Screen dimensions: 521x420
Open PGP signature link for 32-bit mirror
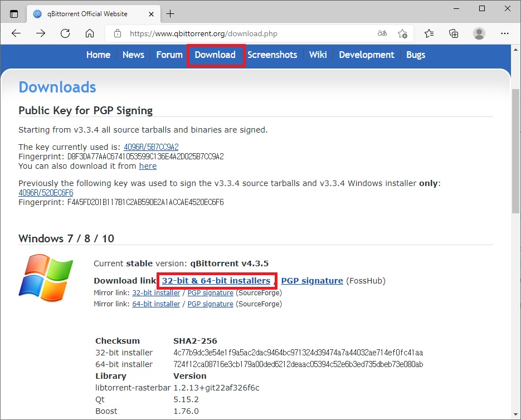click(210, 293)
